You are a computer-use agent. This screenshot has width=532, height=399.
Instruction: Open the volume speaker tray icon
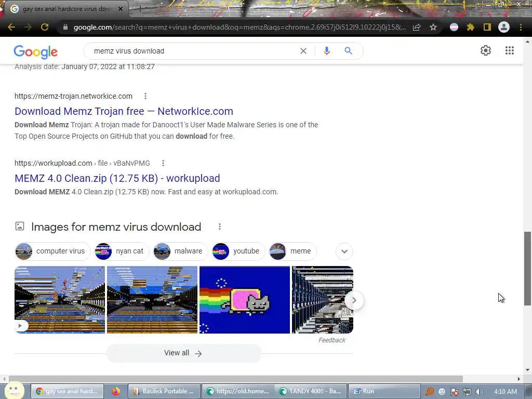480,392
